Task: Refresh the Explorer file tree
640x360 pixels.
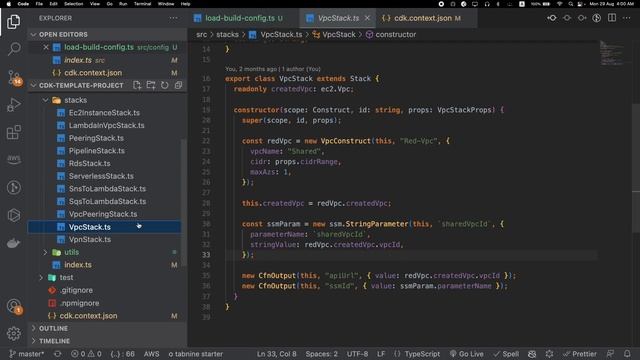Action: [164, 85]
